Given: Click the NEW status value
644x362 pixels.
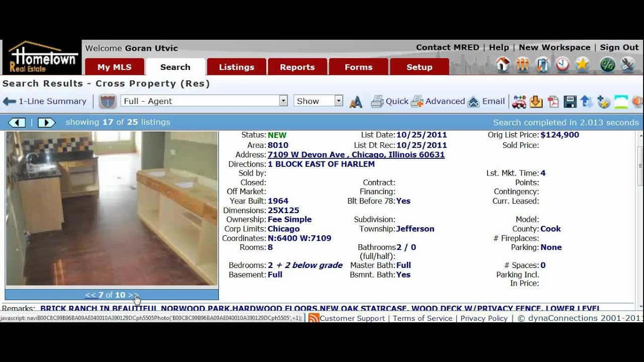Looking at the screenshot, I should pyautogui.click(x=277, y=135).
